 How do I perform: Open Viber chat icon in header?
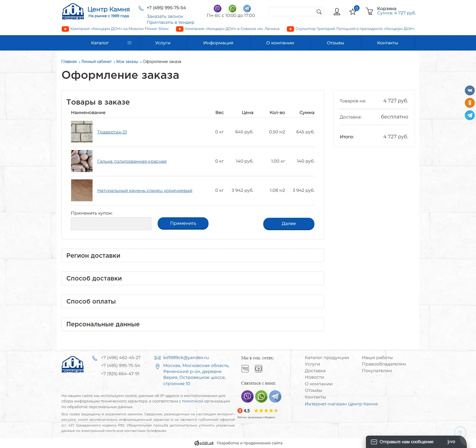(217, 8)
